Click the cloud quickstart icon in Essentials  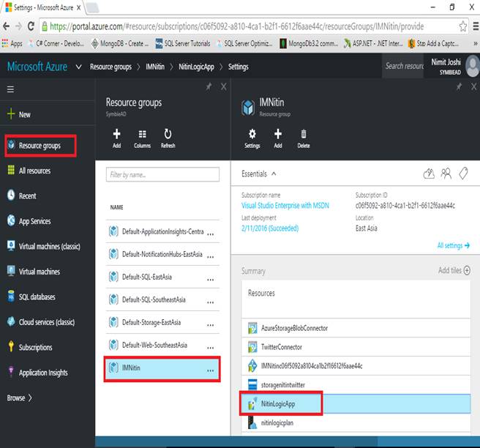point(429,173)
